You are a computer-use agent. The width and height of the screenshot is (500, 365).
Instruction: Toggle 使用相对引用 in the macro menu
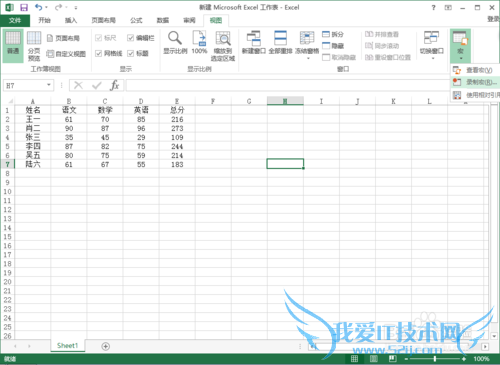[x=476, y=95]
